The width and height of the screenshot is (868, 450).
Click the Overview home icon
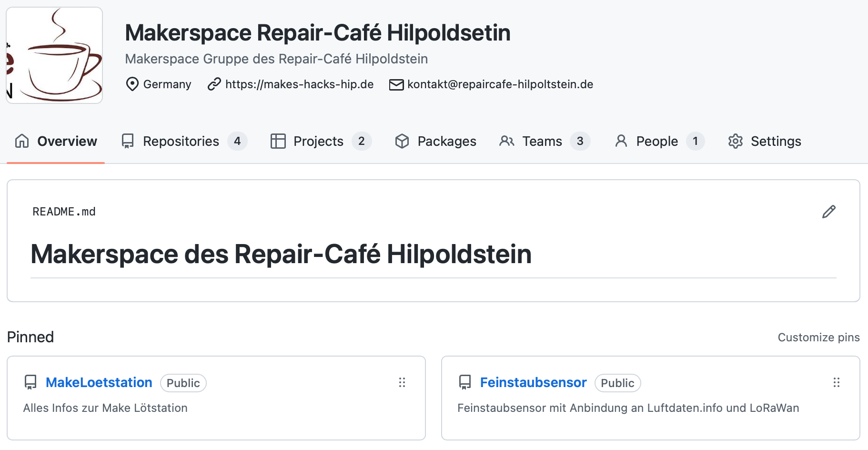(22, 141)
